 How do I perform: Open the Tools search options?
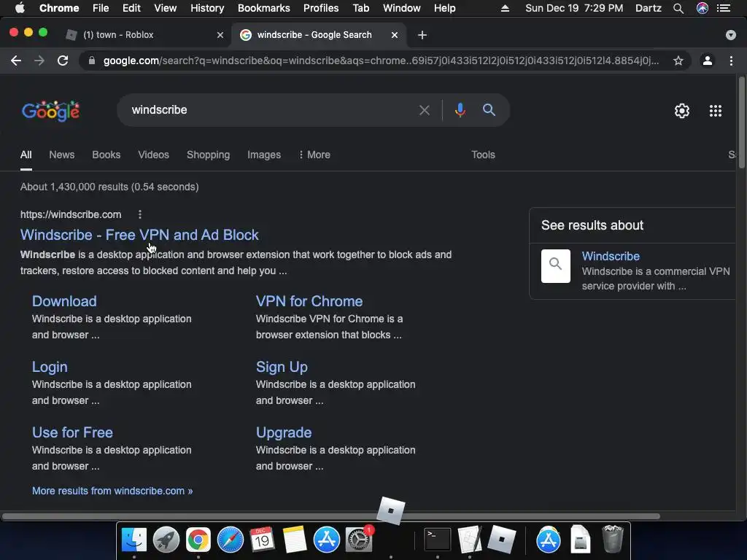pos(483,155)
